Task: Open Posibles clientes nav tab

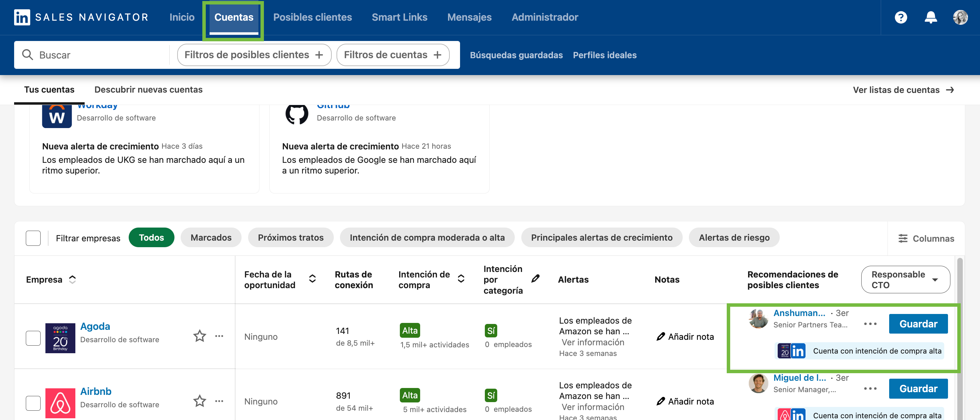Action: (312, 17)
